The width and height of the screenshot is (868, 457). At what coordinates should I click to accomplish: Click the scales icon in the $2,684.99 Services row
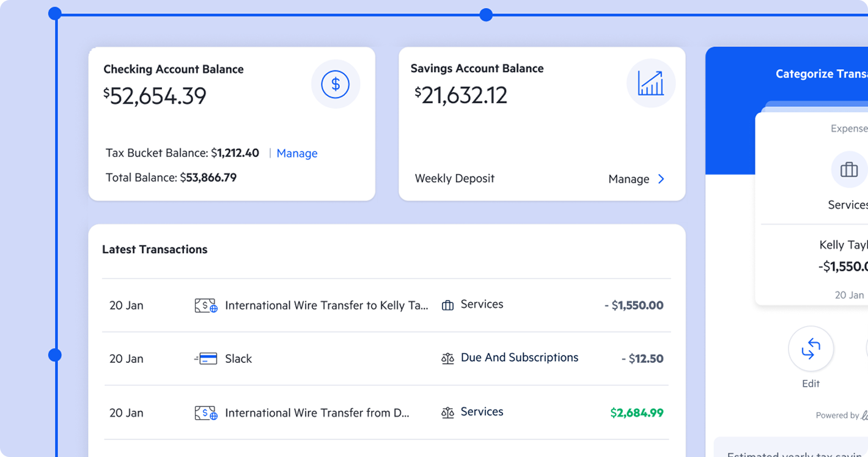(x=447, y=413)
